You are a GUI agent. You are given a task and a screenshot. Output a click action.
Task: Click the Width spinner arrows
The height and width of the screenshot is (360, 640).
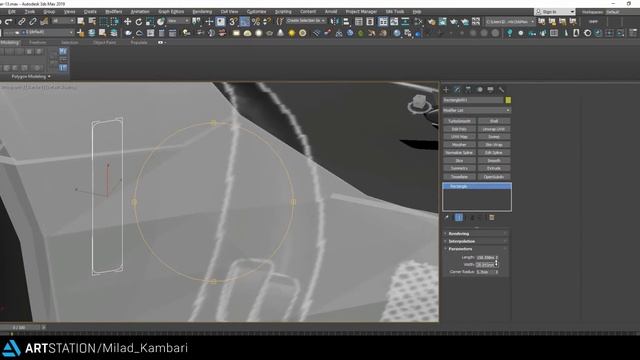pos(497,265)
